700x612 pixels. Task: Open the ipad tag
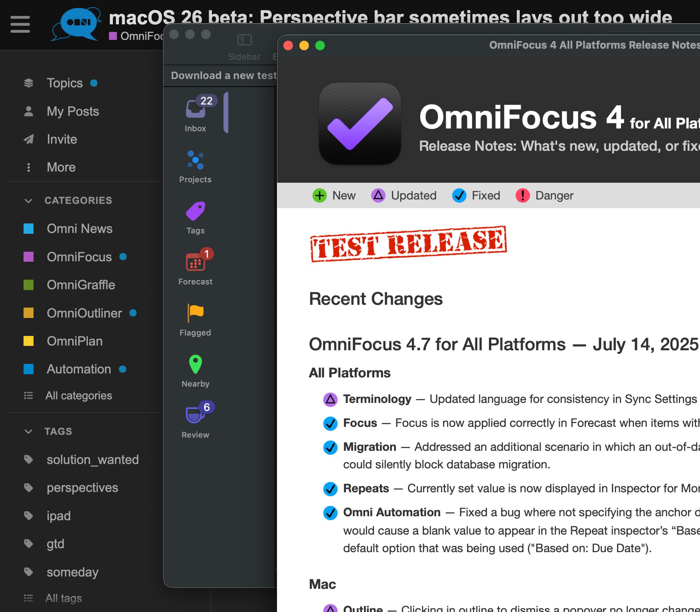59,516
